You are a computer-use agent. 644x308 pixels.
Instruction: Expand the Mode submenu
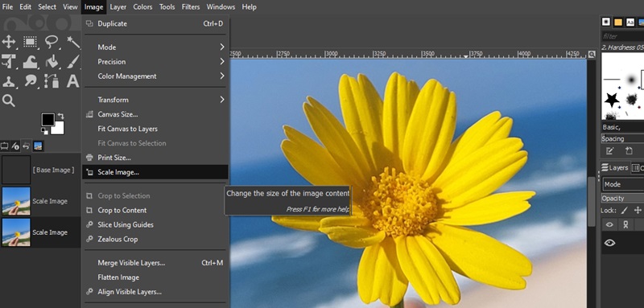[155, 47]
